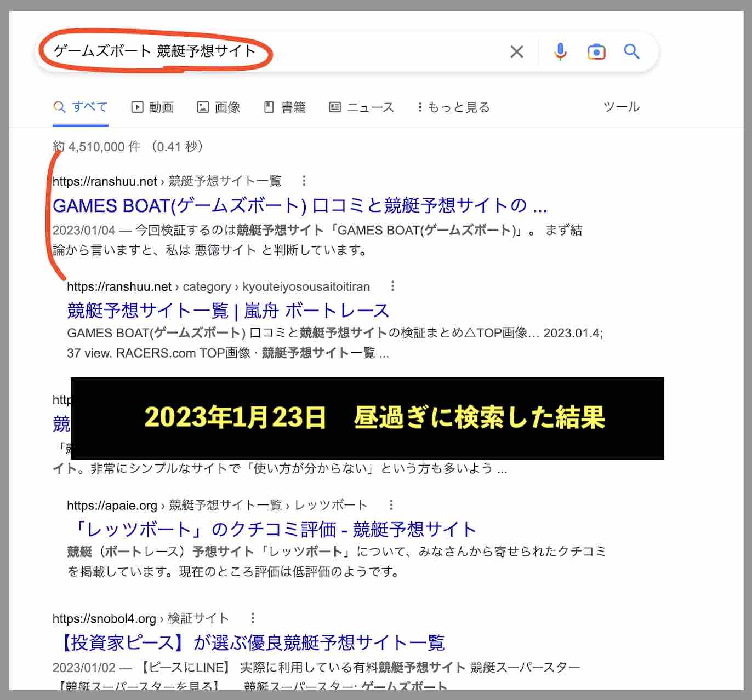Image resolution: width=752 pixels, height=700 pixels.
Task: Open the GAMES BOAT口コミ result link
Action: (299, 206)
